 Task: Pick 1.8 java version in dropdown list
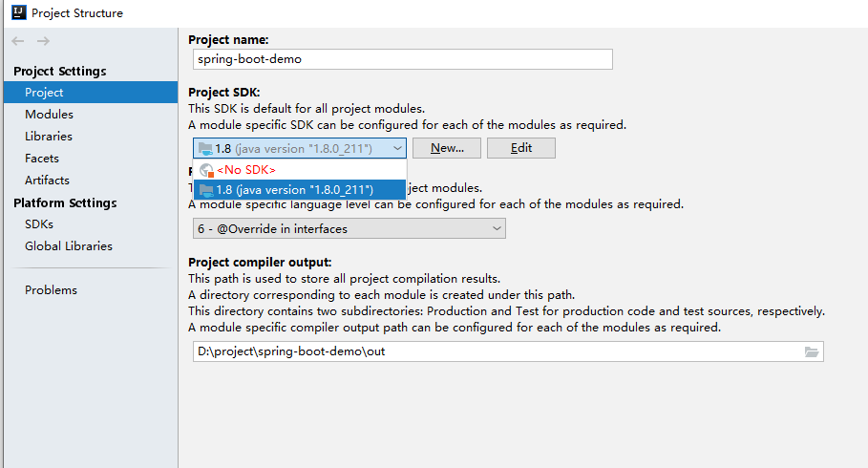[x=300, y=189]
